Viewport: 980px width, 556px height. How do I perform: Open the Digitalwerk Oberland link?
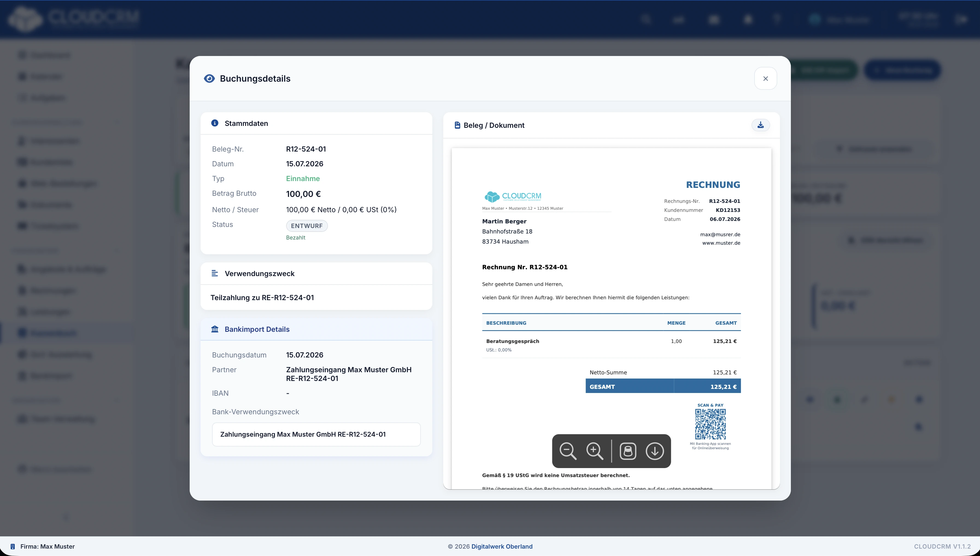click(502, 546)
